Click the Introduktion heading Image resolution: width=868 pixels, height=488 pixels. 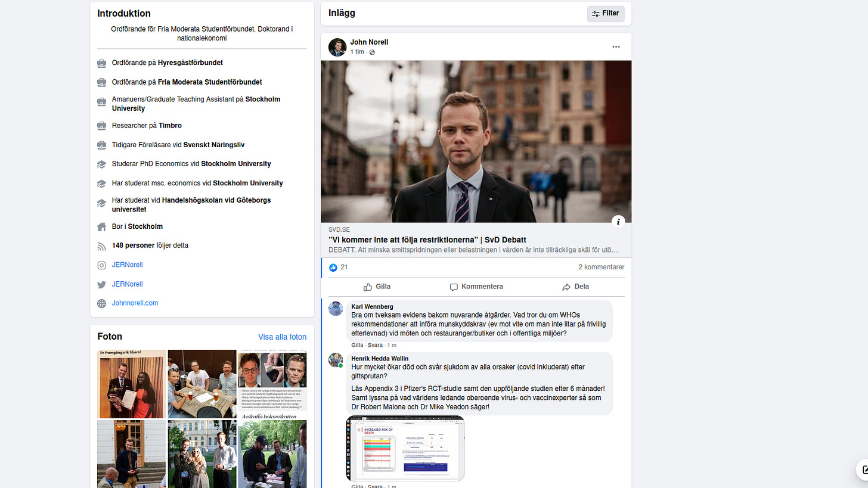(124, 14)
